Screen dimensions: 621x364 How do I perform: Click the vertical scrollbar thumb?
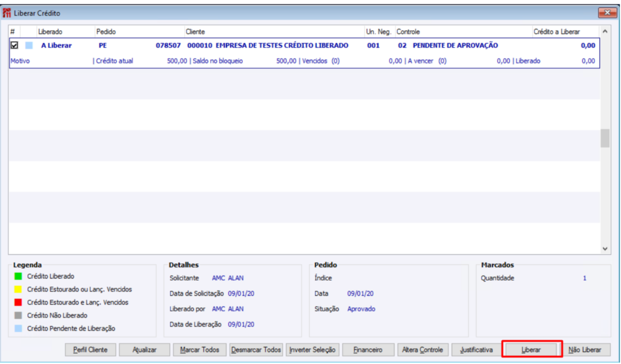click(x=605, y=138)
